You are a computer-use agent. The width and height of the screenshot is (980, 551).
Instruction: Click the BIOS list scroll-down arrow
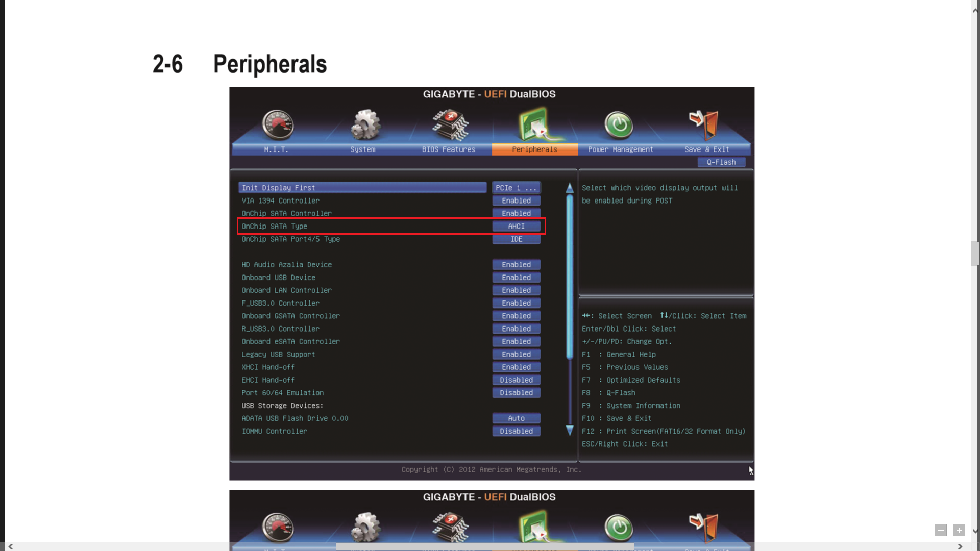pos(570,431)
